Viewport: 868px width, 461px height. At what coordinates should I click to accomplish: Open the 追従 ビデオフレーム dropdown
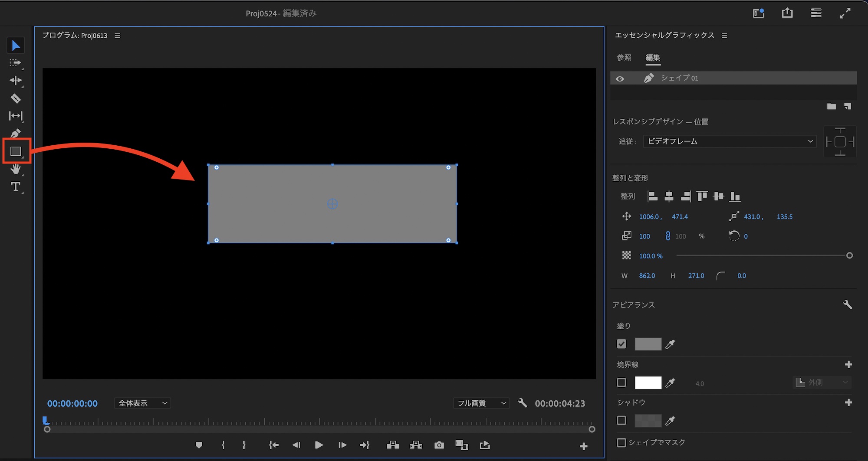click(x=730, y=141)
